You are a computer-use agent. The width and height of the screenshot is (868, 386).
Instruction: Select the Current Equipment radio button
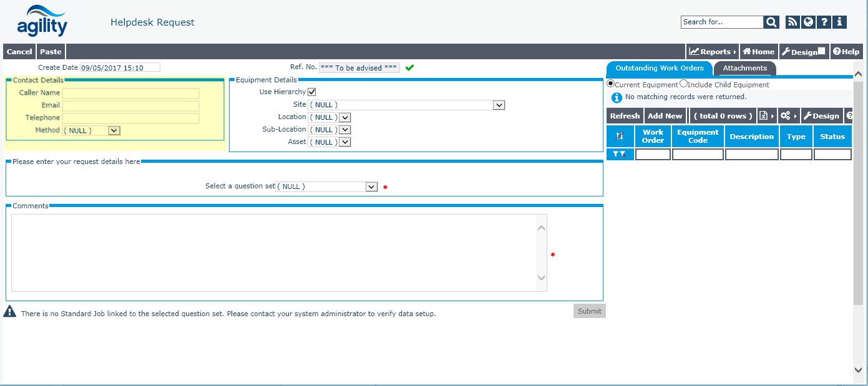pyautogui.click(x=611, y=84)
